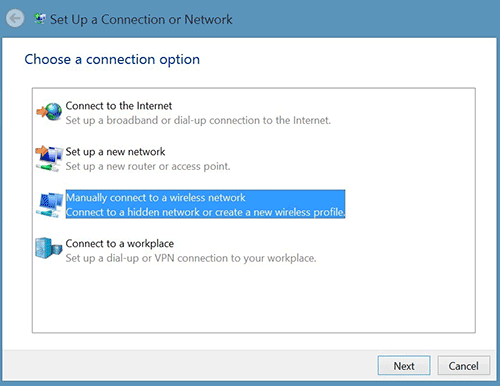Click the new router or access point description

coord(148,166)
